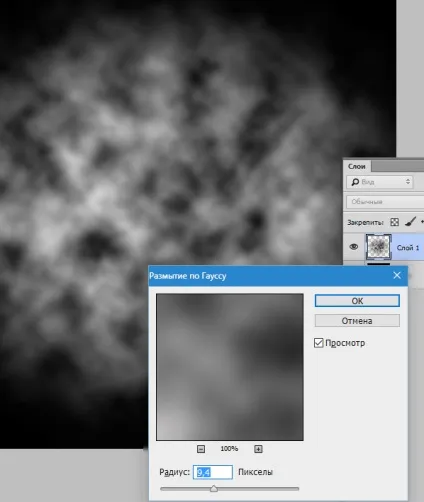
Task: Lock transparent pixels in Layers panel
Action: tap(394, 222)
